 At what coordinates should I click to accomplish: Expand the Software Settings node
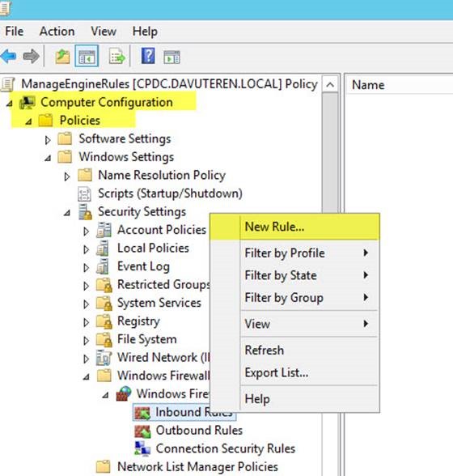click(48, 140)
